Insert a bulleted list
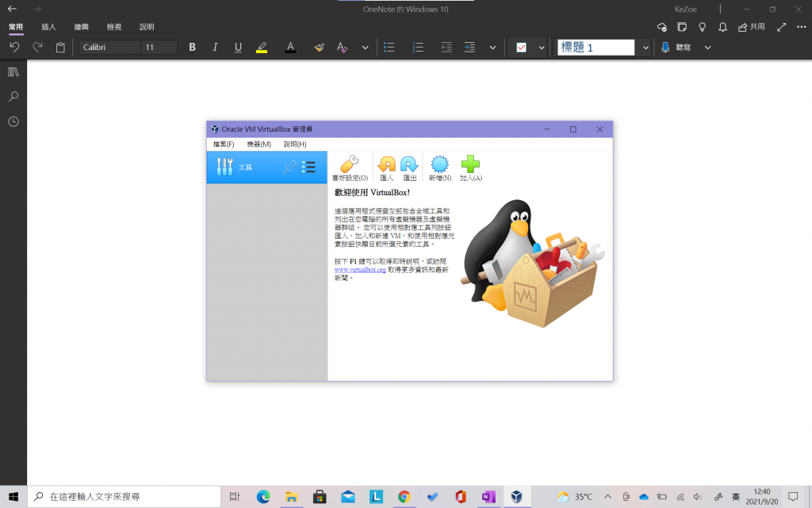Image resolution: width=812 pixels, height=508 pixels. (x=389, y=47)
